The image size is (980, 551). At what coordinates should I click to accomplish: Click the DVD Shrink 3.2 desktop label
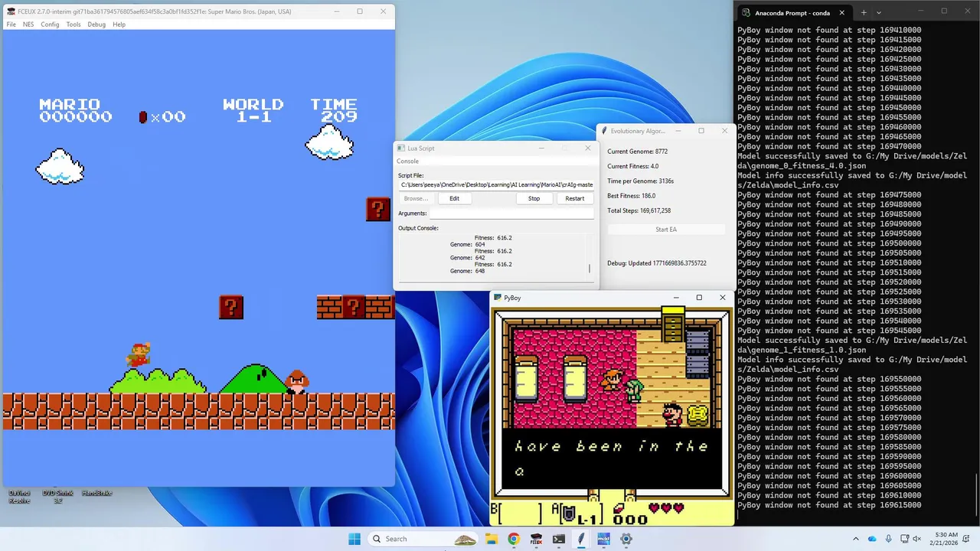coord(58,497)
